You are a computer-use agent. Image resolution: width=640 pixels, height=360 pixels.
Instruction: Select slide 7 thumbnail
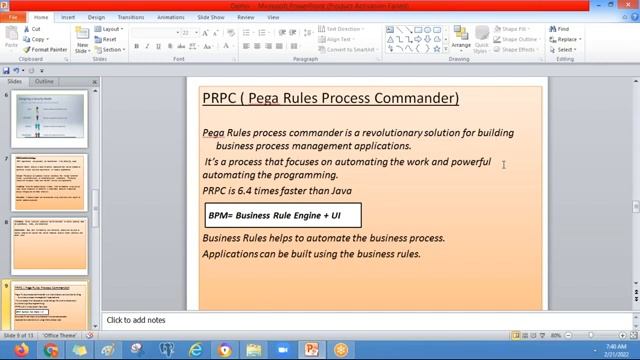[x=49, y=182]
